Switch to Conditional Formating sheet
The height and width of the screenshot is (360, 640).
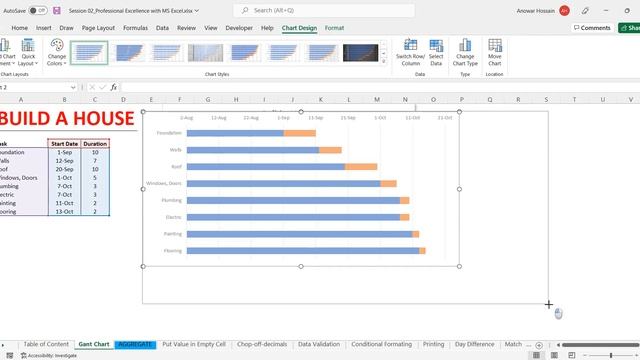click(382, 344)
